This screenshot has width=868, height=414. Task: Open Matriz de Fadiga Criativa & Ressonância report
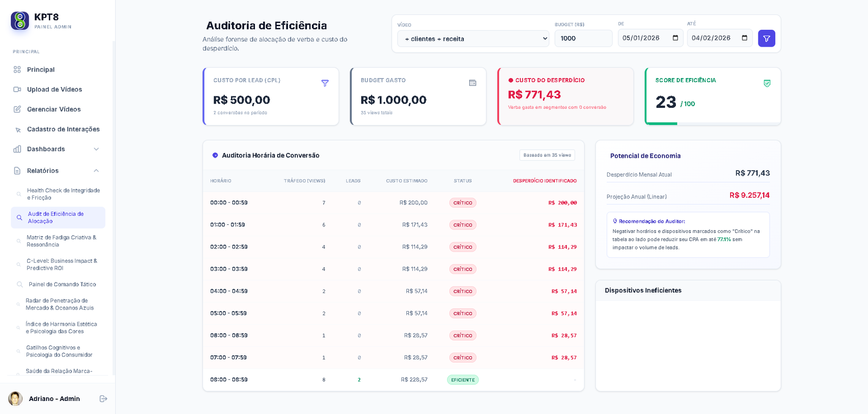(61, 241)
